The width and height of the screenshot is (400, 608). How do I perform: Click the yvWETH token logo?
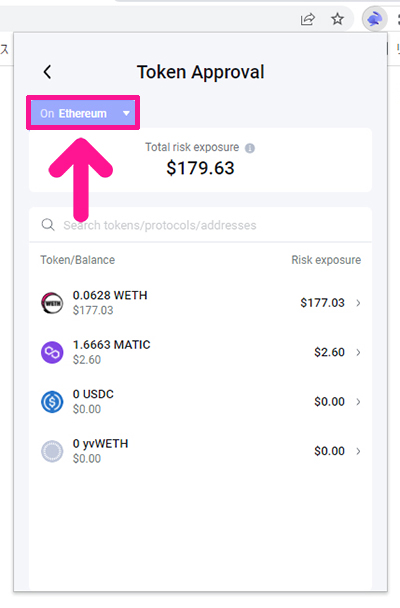point(52,451)
